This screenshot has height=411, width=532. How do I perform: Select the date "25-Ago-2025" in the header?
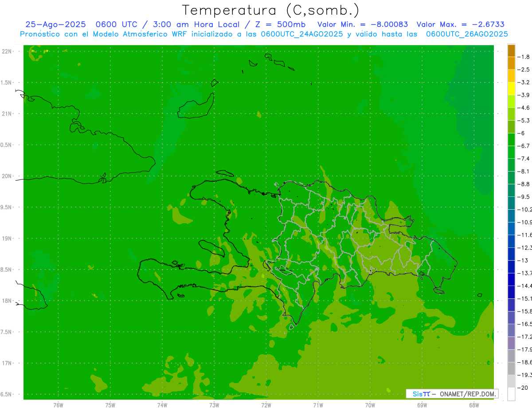[x=55, y=24]
